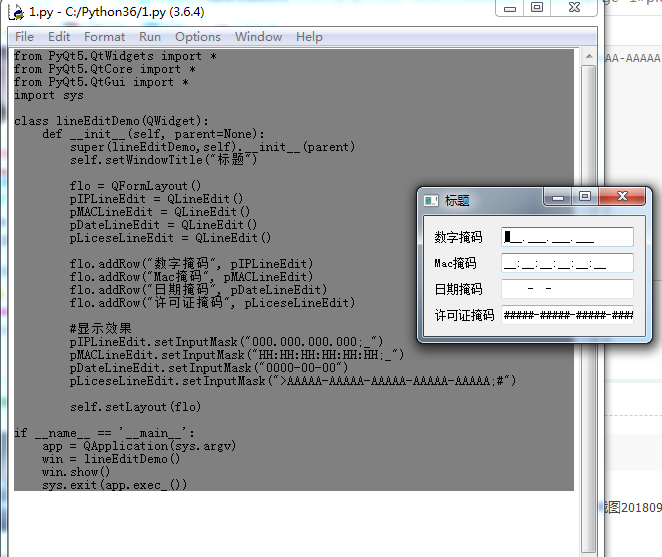Open the Run menu
Image resolution: width=662 pixels, height=557 pixels.
point(150,37)
